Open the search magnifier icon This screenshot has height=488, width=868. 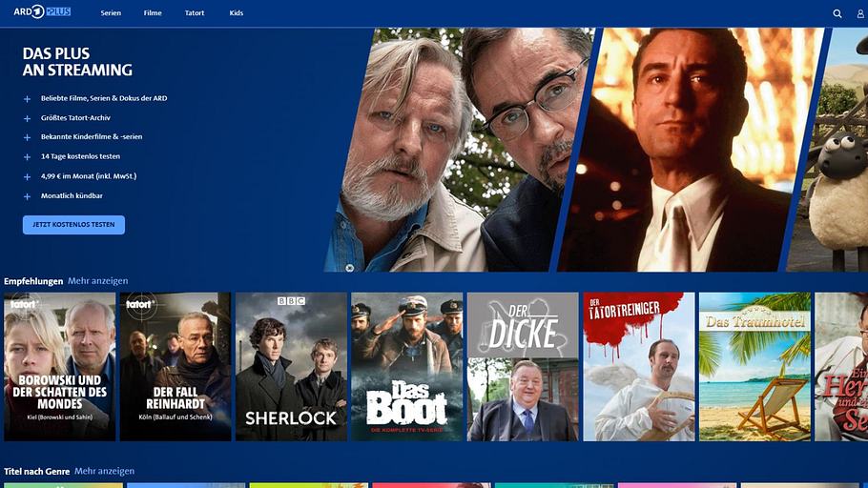tap(837, 13)
